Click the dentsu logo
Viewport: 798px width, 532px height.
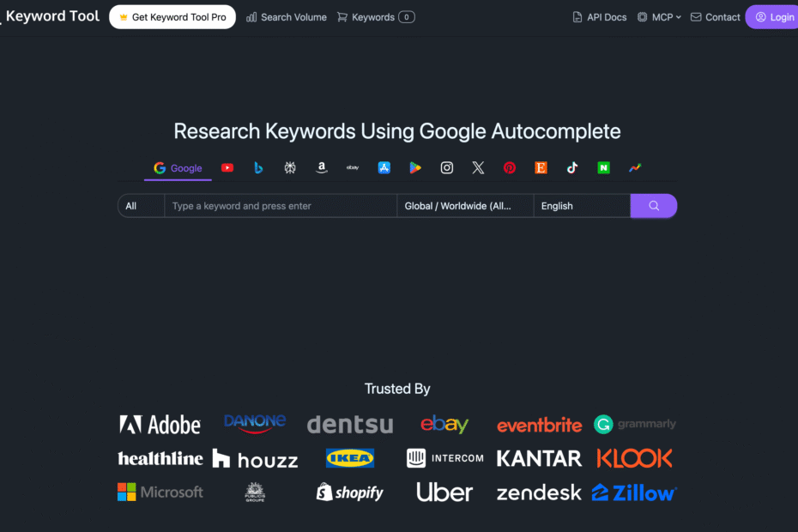[x=350, y=425]
